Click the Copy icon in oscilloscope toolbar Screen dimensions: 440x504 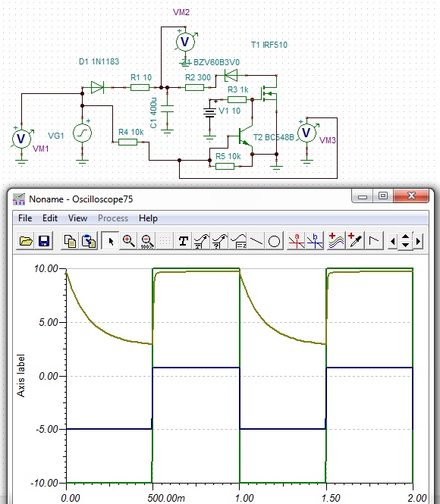[x=70, y=241]
